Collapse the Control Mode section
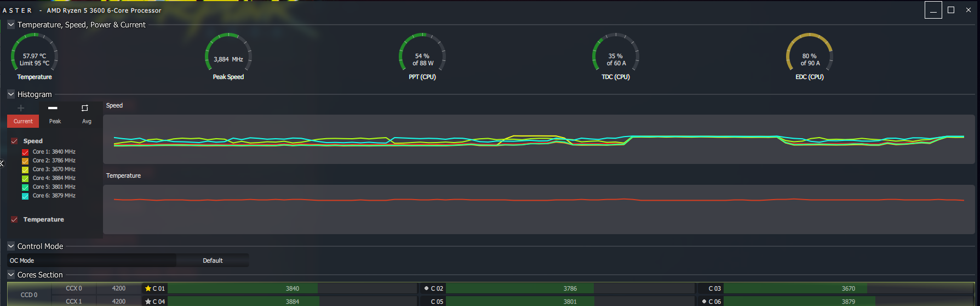The width and height of the screenshot is (980, 306). [11, 246]
